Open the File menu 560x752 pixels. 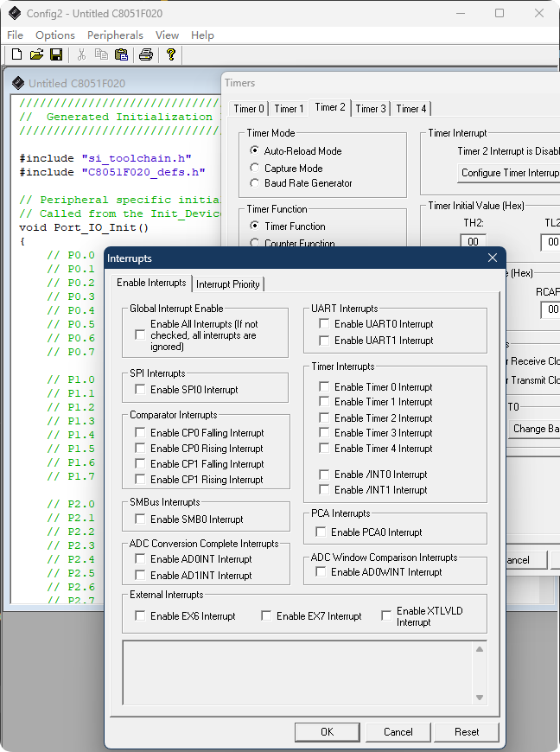(15, 35)
